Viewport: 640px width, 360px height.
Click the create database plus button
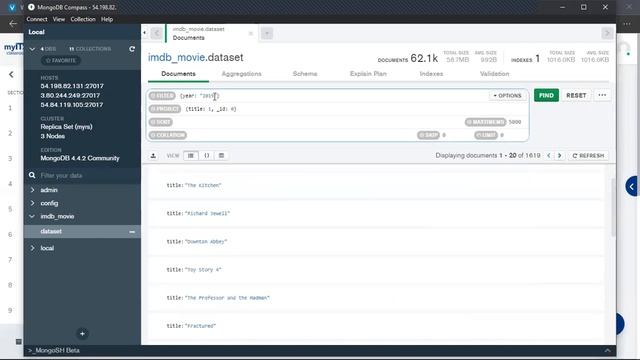[82, 333]
